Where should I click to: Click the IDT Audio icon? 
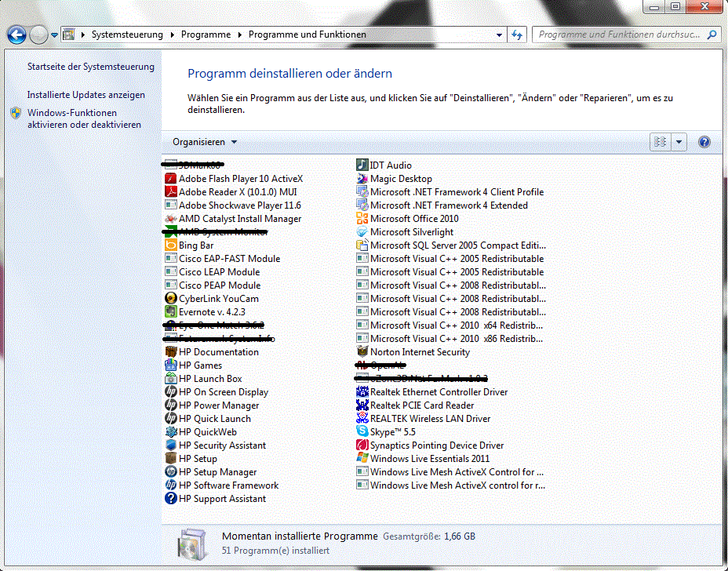pos(362,165)
